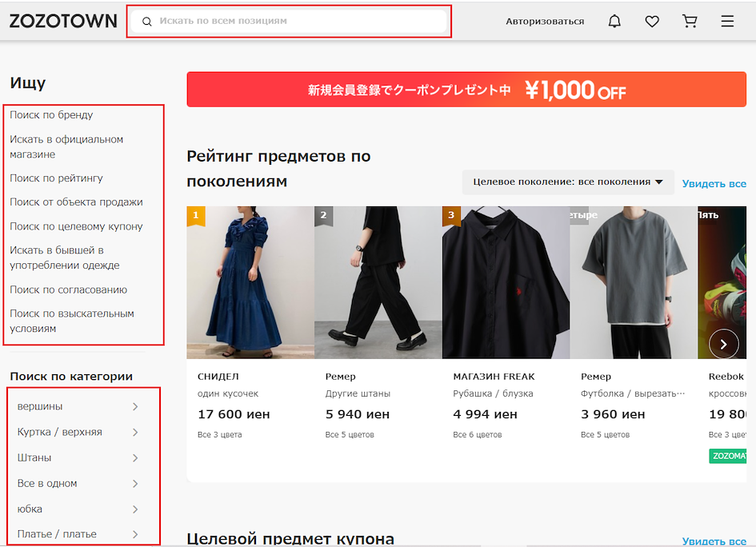Viewport: 756px width, 547px height.
Task: Open 'Поиск по рейтингу'
Action: coord(57,178)
